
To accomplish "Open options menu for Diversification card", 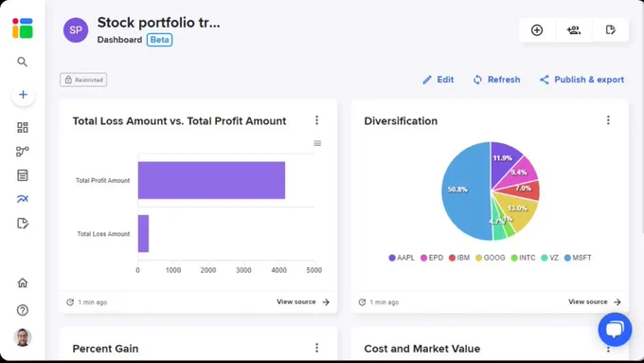I will point(608,120).
